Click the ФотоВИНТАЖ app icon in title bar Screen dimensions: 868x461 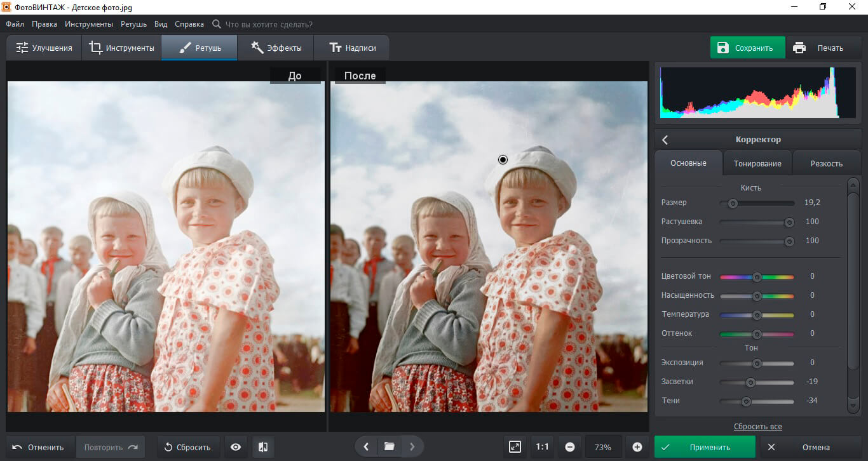coord(7,6)
